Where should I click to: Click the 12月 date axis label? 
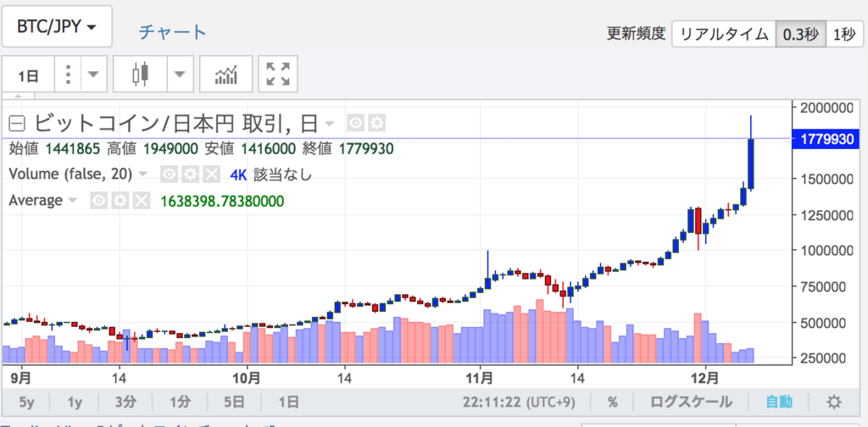point(706,379)
